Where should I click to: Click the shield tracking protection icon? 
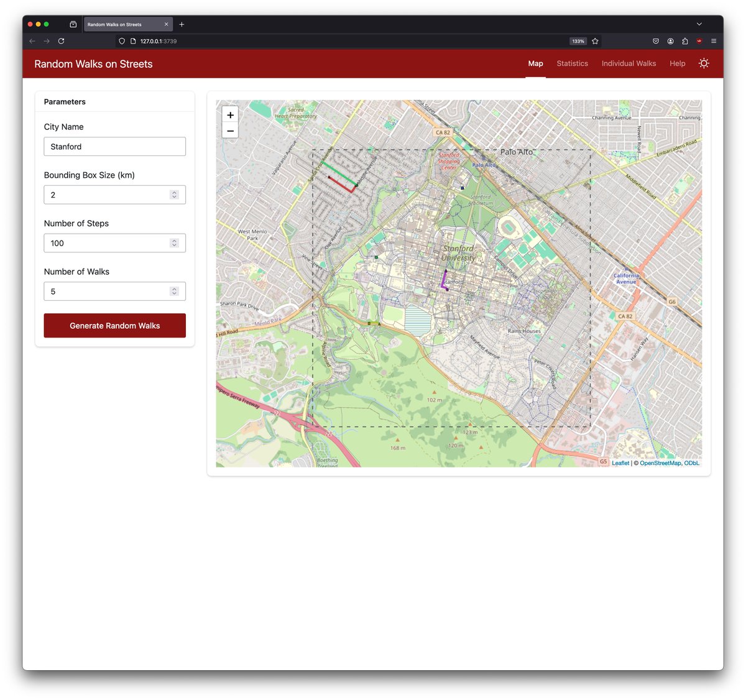point(122,41)
